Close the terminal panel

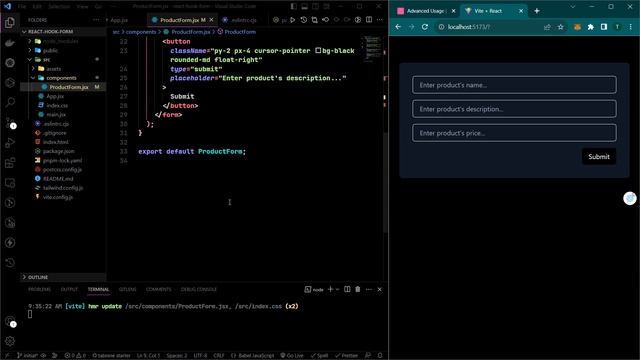click(380, 289)
